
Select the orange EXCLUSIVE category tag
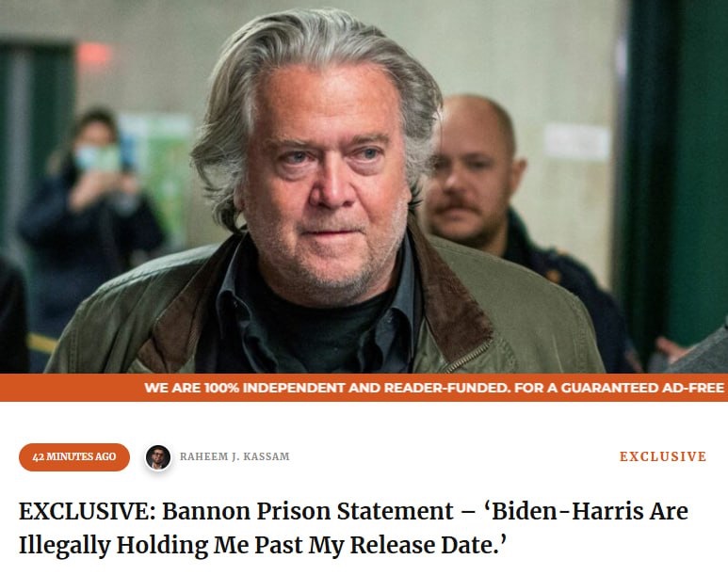point(663,456)
